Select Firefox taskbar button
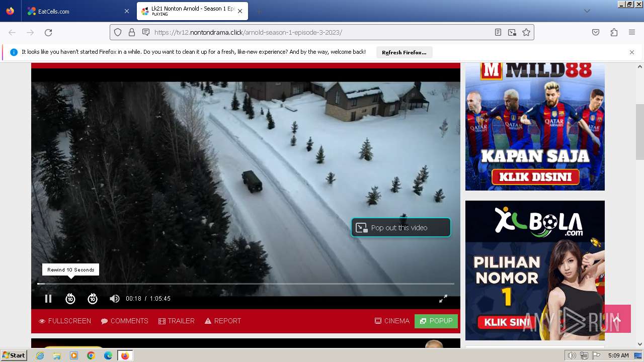This screenshot has height=362, width=644. 125,355
